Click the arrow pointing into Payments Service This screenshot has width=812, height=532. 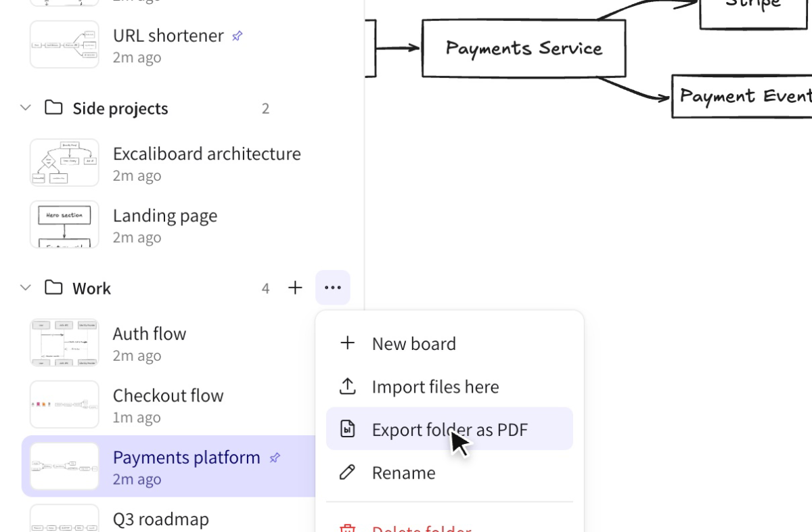pyautogui.click(x=398, y=48)
